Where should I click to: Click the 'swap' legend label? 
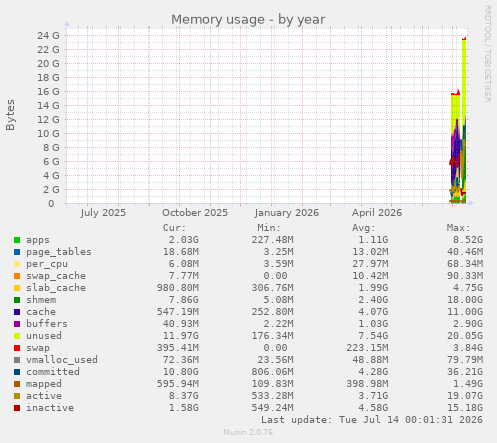[38, 348]
